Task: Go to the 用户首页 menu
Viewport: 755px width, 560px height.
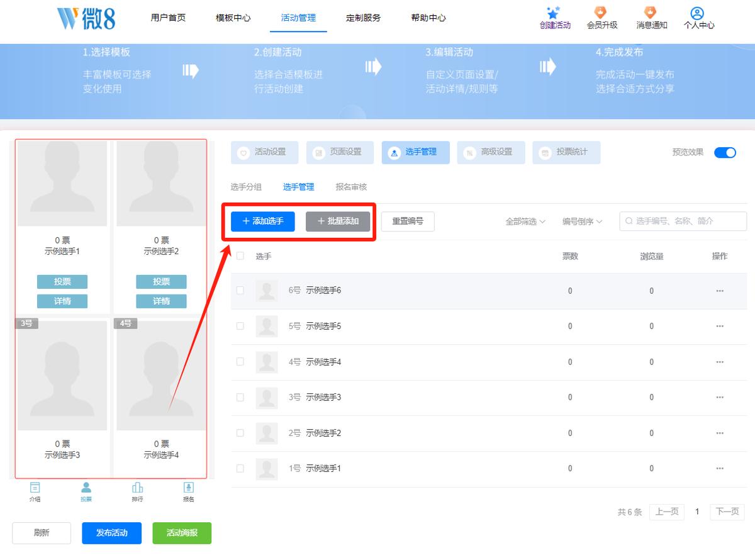Action: click(x=168, y=18)
